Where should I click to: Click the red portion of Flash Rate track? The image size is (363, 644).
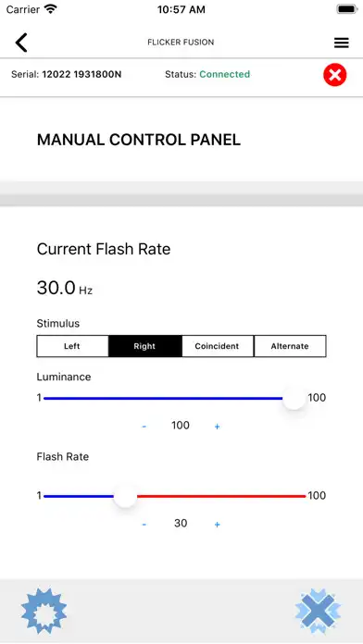(221, 496)
